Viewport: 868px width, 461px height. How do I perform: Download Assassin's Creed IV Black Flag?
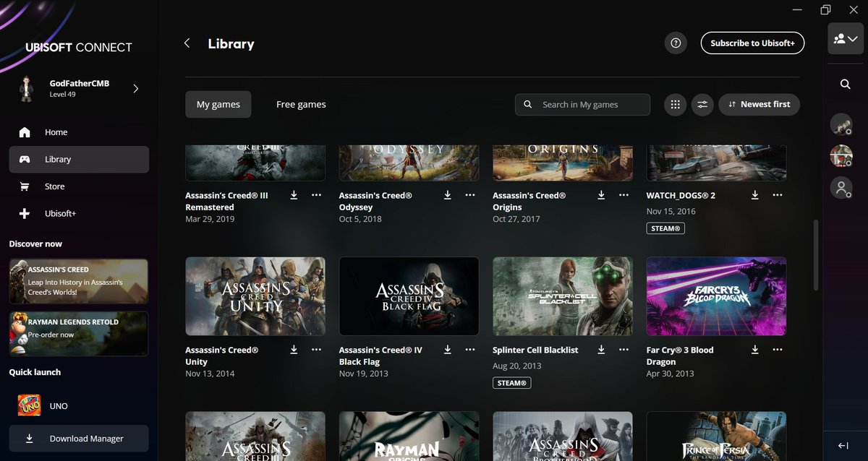(448, 350)
